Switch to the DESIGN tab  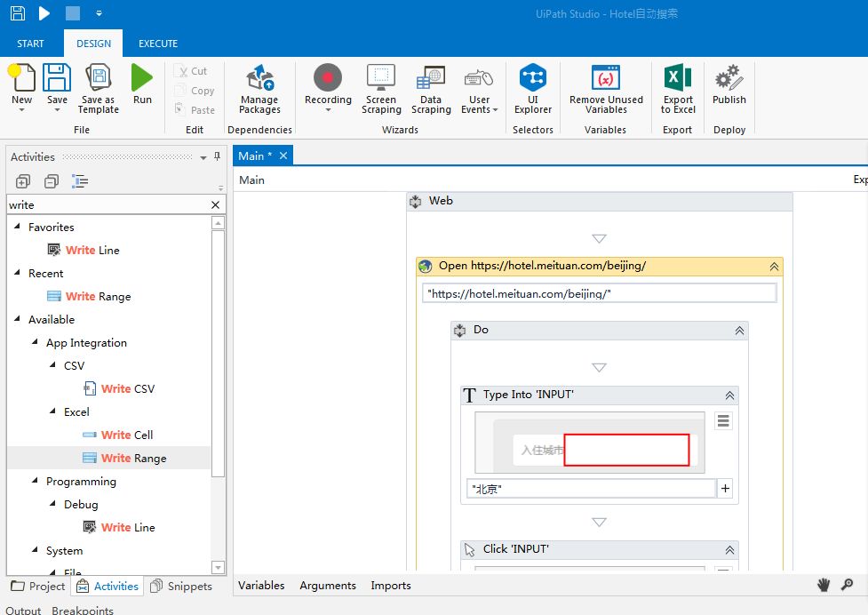(93, 44)
